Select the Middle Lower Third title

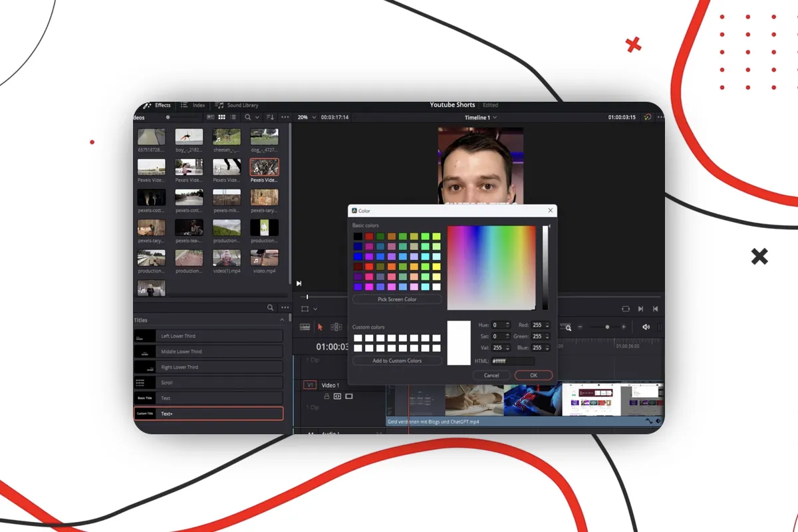point(209,351)
